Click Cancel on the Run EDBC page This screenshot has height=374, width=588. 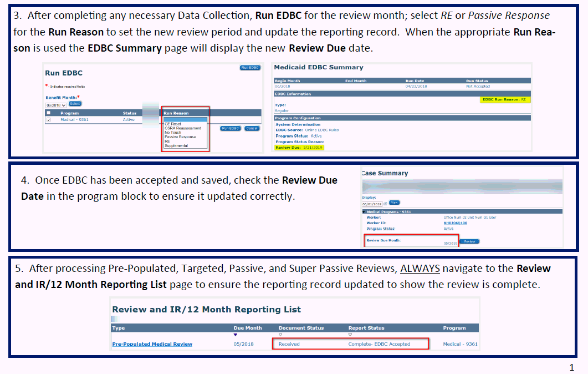(252, 128)
